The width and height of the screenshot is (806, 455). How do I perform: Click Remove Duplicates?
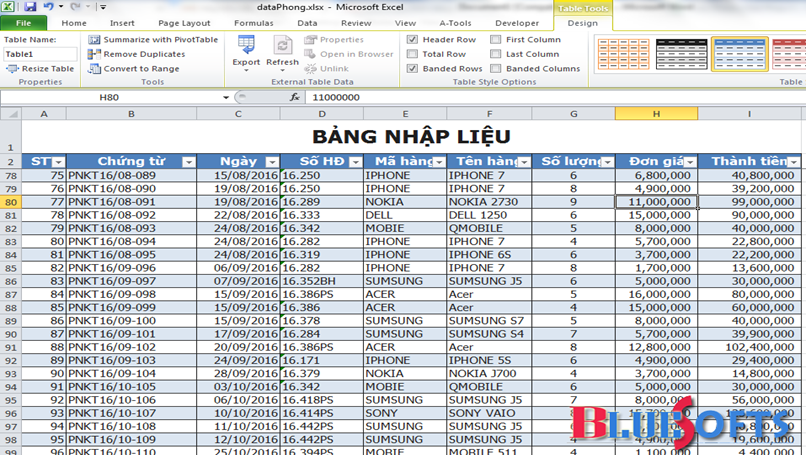137,54
